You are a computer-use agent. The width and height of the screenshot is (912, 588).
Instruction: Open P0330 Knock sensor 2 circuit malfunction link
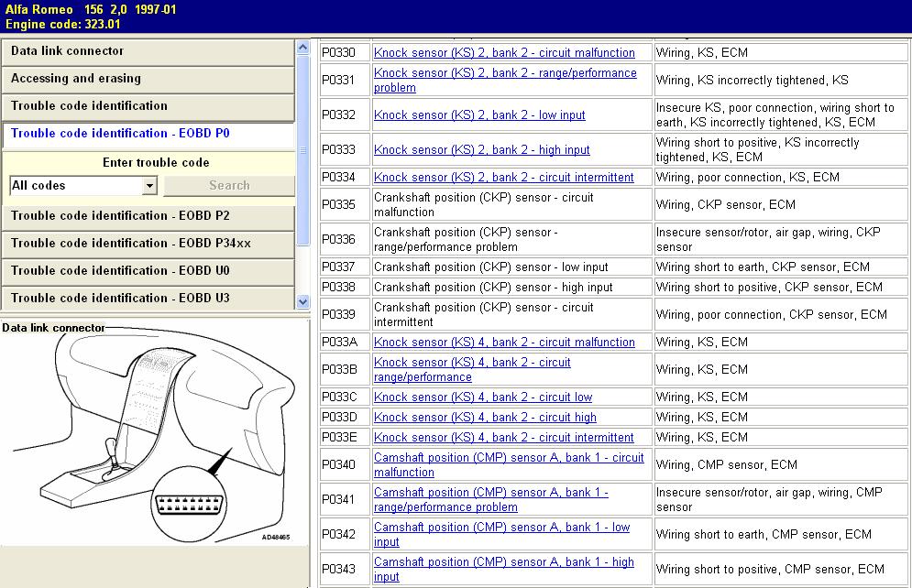point(504,53)
